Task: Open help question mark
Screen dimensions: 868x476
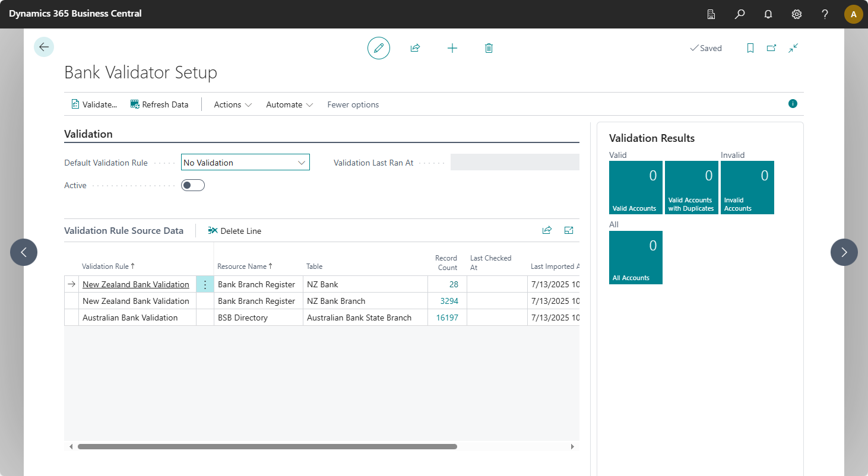Action: pos(825,14)
